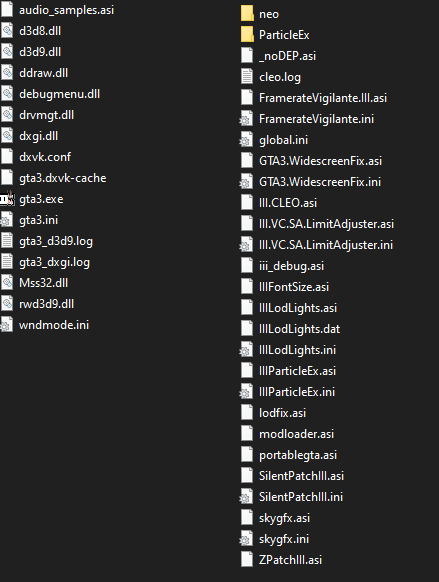Select the gta3_d3d9.log file icon
The image size is (439, 582).
pyautogui.click(x=7, y=241)
